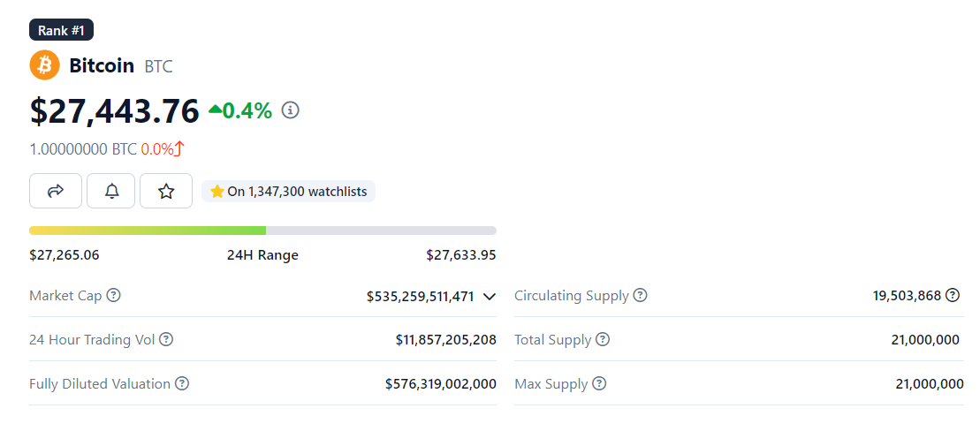
Task: Click the 24H range progress bar
Action: pos(263,231)
